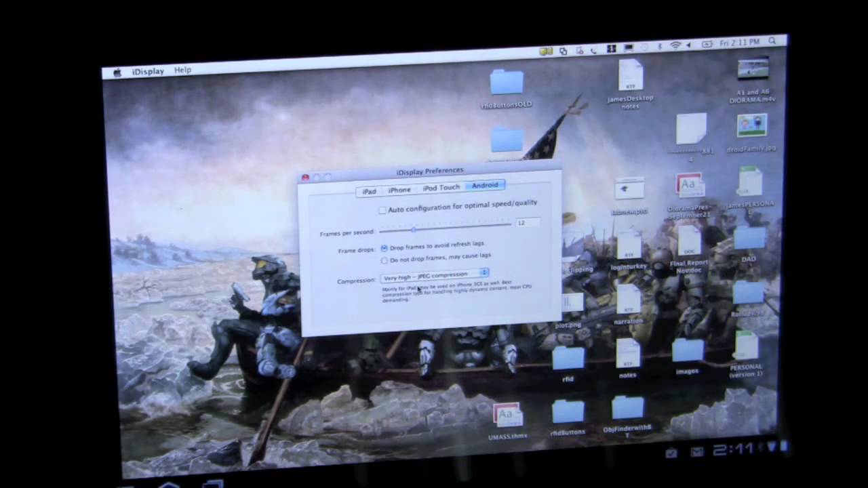Select Do not drop frames option
Screen dimensions: 868x488
click(384, 260)
